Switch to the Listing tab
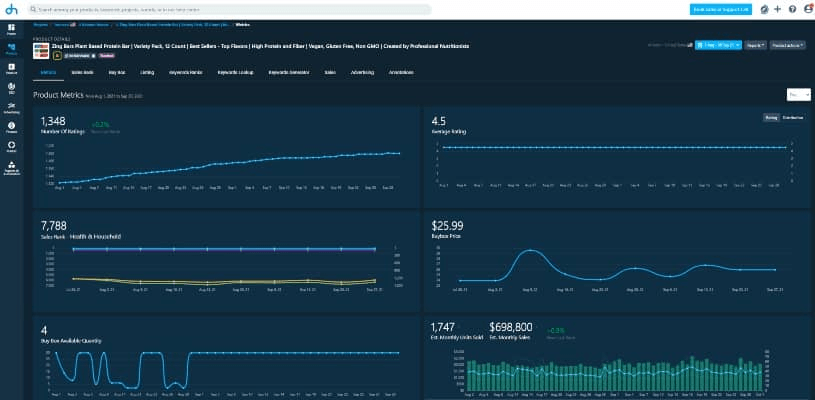The image size is (815, 400). (x=147, y=73)
